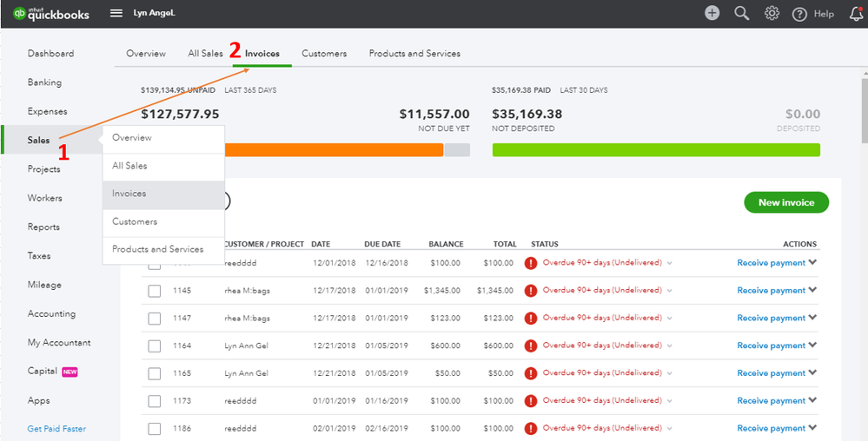The image size is (868, 441).
Task: Click overdue alert icon for invoice 1145
Action: coord(531,291)
